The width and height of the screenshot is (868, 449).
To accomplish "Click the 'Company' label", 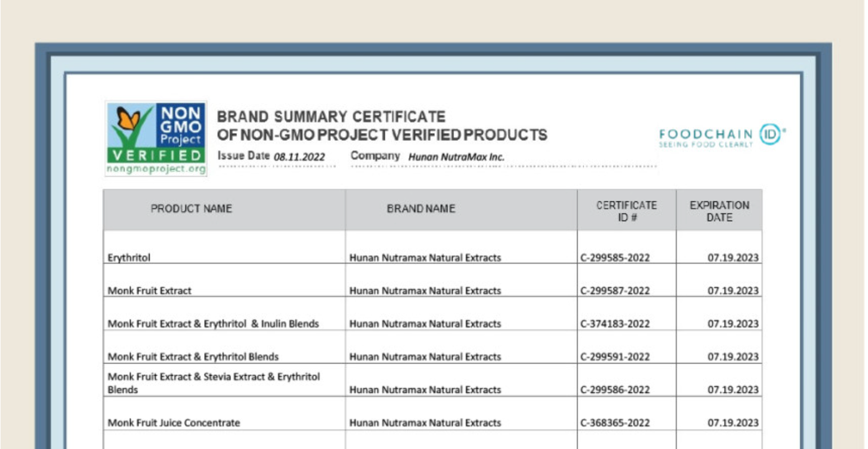I will click(x=375, y=156).
